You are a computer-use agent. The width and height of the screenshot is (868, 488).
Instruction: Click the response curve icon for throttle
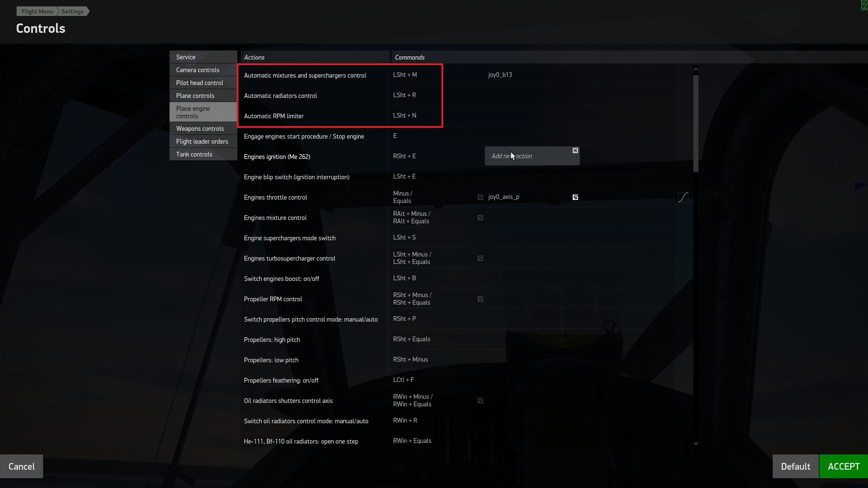coord(683,197)
